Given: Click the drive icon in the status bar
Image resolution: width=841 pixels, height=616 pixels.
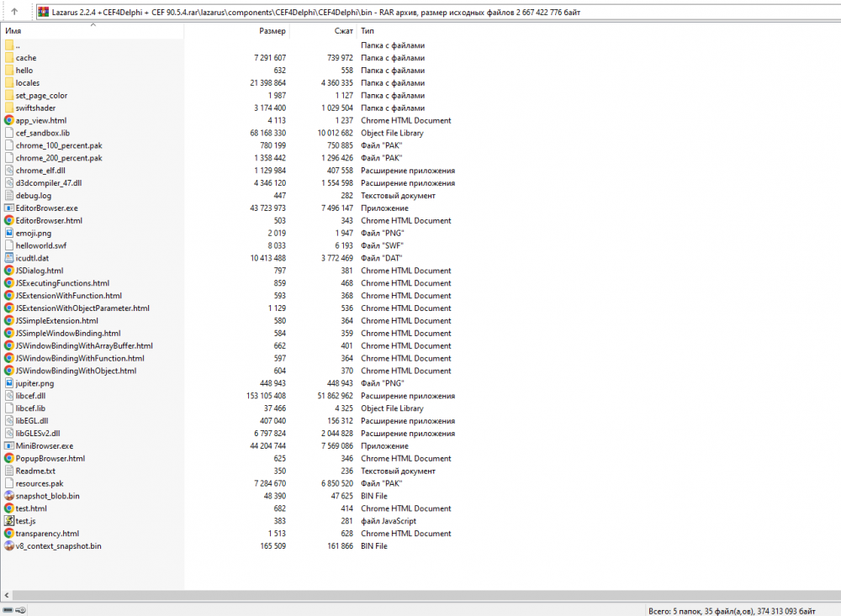Looking at the screenshot, I should (8, 610).
